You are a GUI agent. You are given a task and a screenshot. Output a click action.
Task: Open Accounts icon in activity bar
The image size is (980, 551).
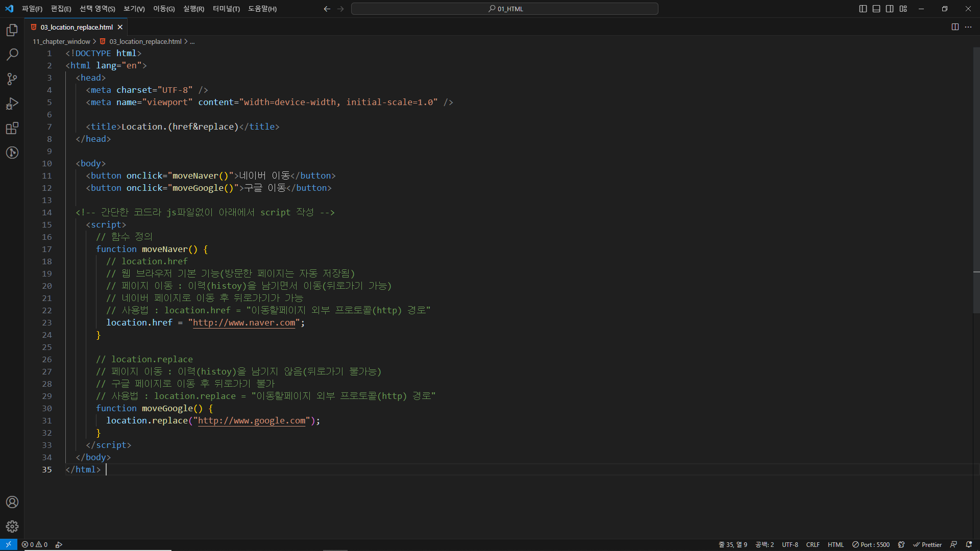pyautogui.click(x=12, y=502)
